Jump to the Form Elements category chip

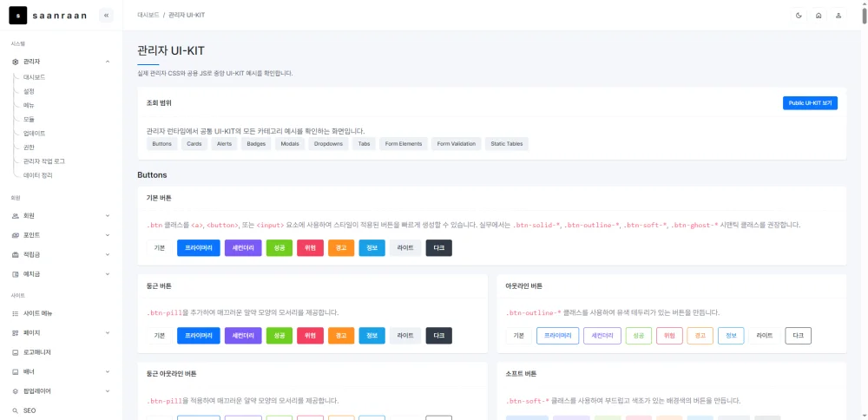pyautogui.click(x=404, y=144)
